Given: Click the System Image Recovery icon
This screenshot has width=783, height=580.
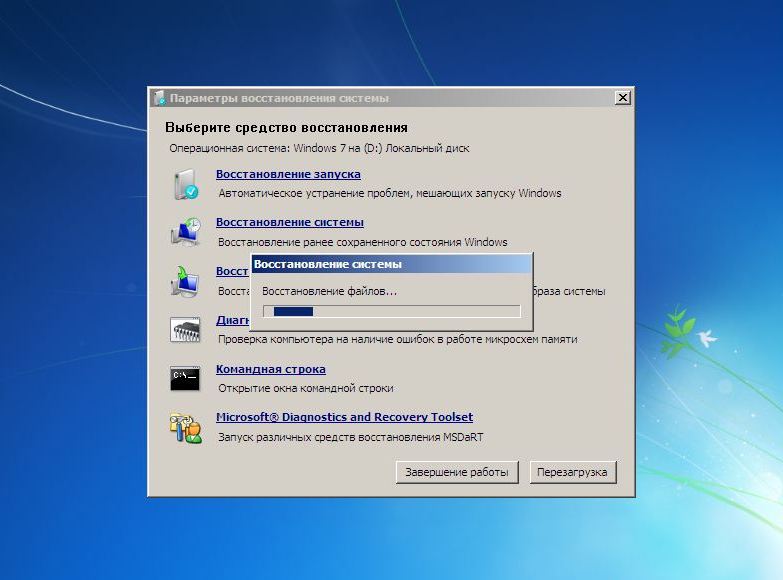Looking at the screenshot, I should 185,281.
